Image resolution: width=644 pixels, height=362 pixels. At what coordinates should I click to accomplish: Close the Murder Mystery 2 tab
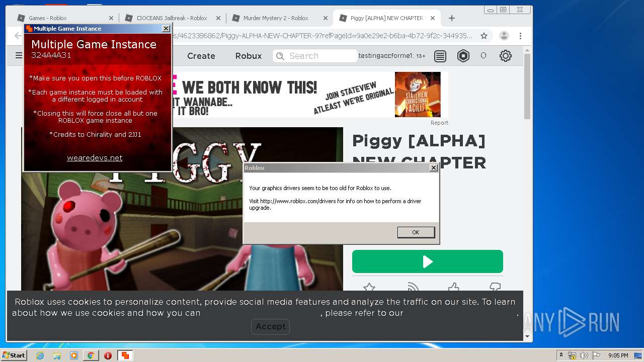(x=326, y=18)
